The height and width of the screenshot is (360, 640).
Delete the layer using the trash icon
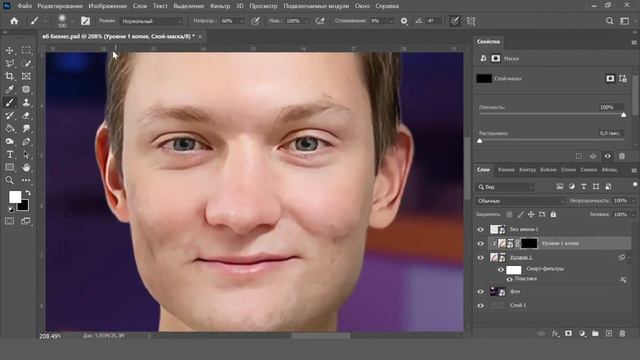coord(622,333)
